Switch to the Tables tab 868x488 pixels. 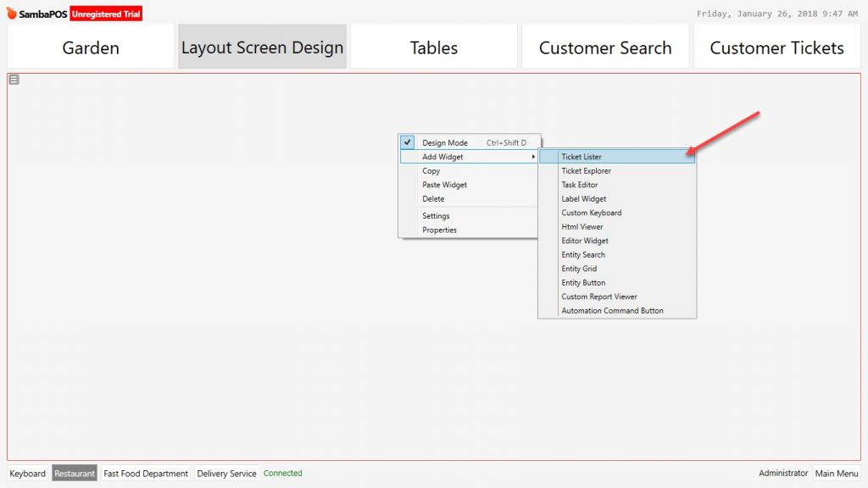click(x=434, y=47)
